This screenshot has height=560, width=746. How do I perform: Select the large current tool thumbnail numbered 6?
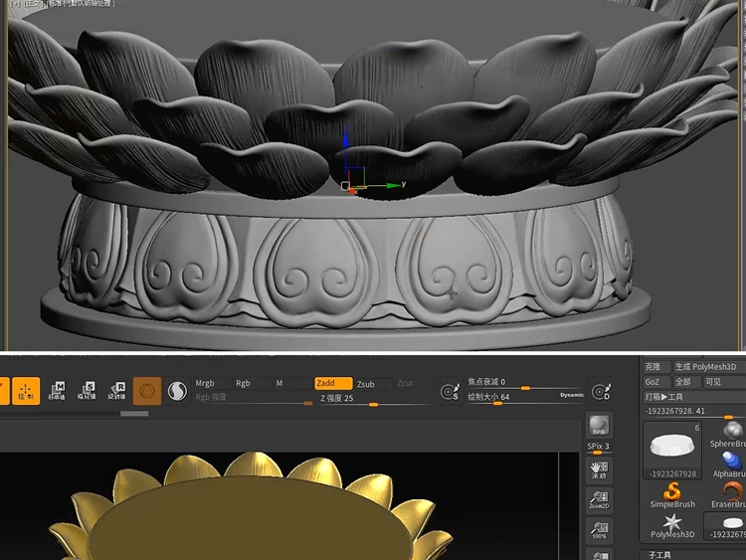[672, 451]
